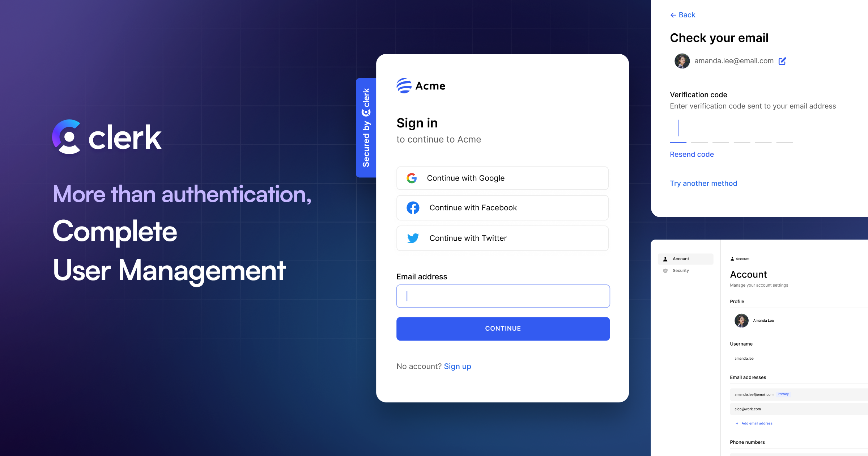
Task: Click the Sign up link
Action: pos(458,366)
